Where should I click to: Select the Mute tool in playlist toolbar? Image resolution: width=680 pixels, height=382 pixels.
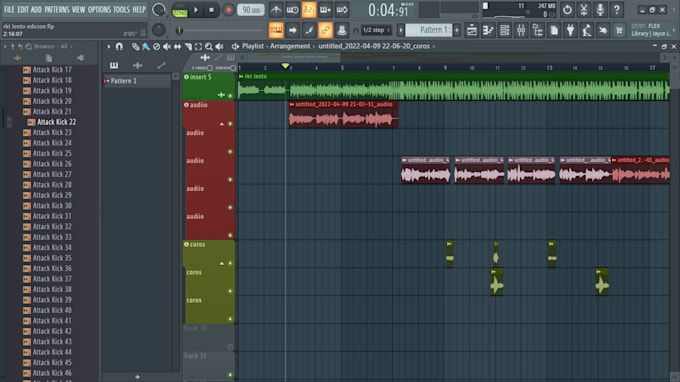(x=167, y=46)
